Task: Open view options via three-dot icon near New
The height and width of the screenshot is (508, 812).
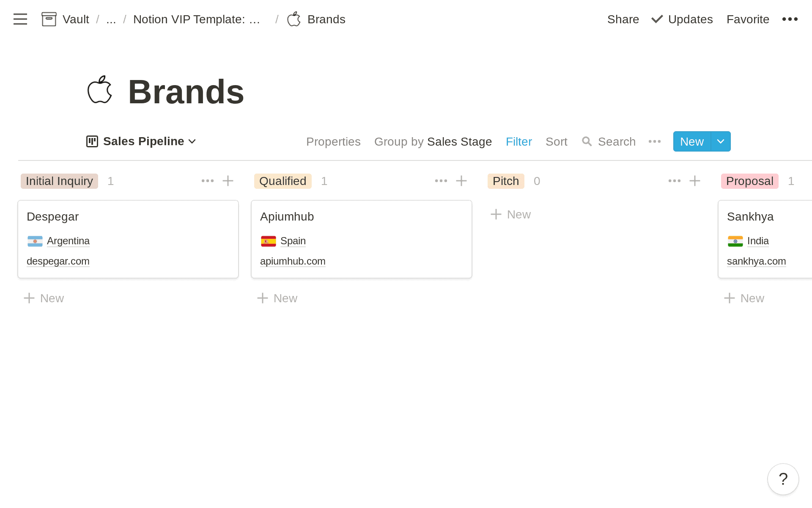Action: pyautogui.click(x=654, y=141)
